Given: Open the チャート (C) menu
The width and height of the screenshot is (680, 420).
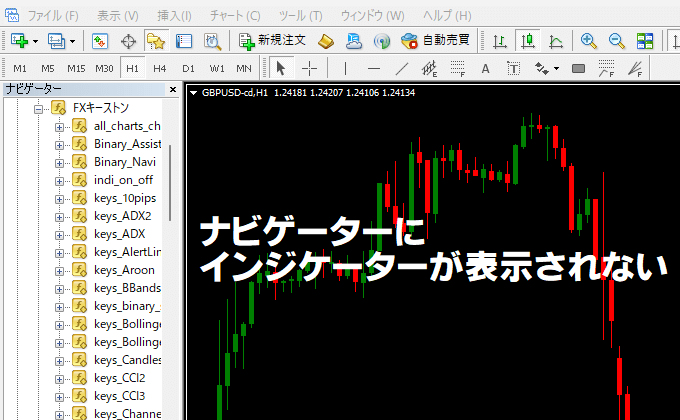Looking at the screenshot, I should click(x=235, y=16).
